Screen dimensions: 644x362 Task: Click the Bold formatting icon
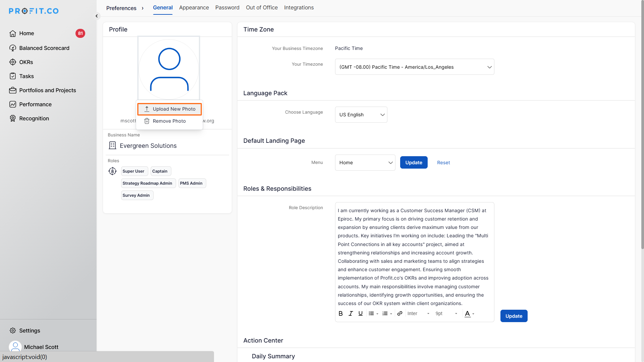pyautogui.click(x=340, y=313)
